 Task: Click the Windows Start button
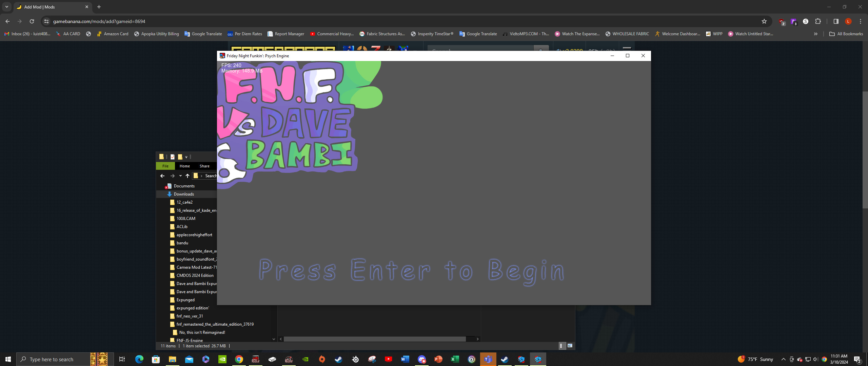8,359
